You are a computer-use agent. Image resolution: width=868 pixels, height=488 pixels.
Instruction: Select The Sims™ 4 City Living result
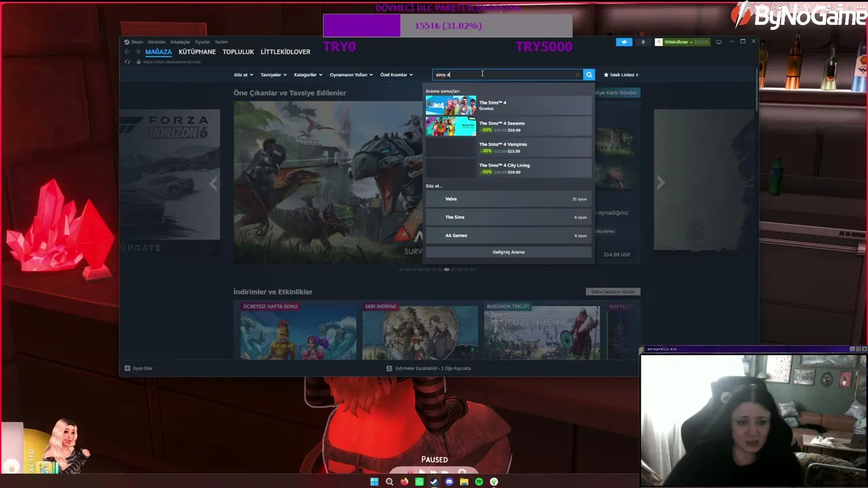[x=509, y=168]
